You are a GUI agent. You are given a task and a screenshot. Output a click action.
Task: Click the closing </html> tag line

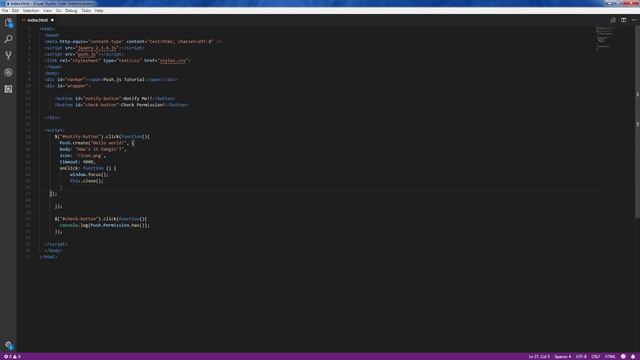point(49,257)
